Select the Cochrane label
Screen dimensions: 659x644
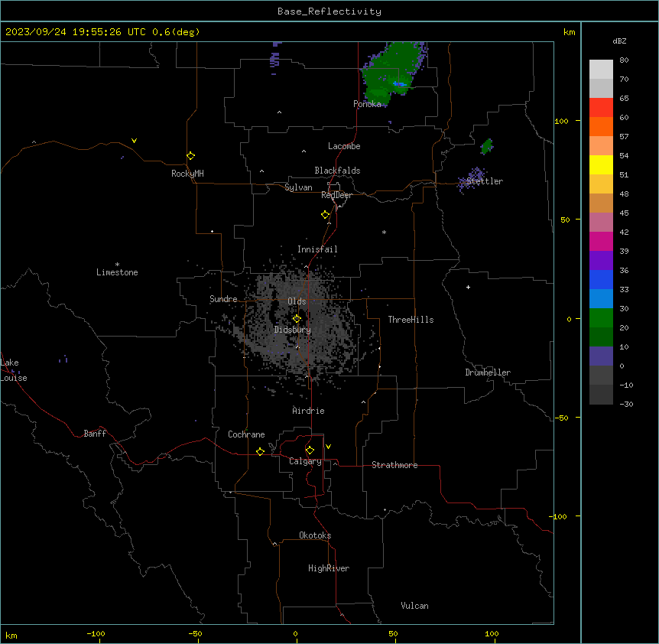246,434
